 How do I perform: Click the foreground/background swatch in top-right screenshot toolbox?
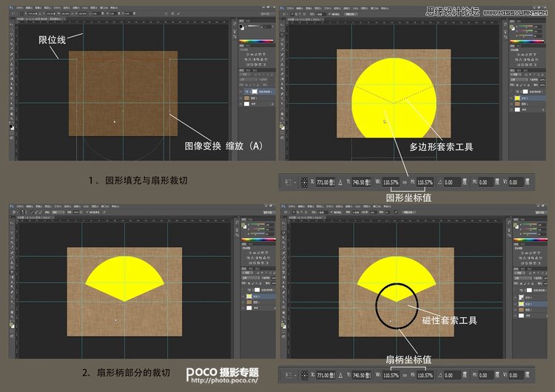[282, 127]
